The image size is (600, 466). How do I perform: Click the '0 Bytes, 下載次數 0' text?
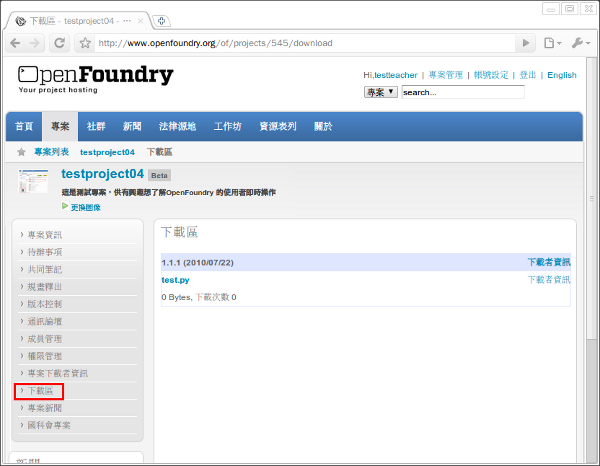pos(199,297)
